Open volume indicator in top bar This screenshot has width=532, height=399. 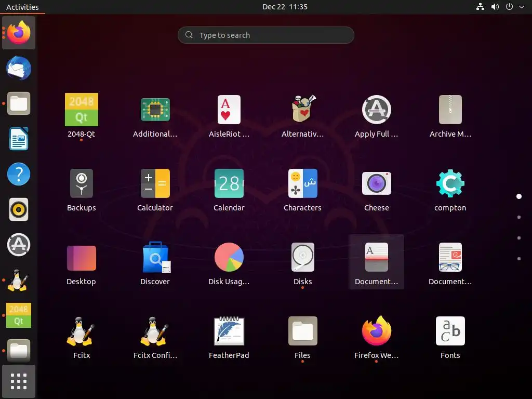coord(495,7)
